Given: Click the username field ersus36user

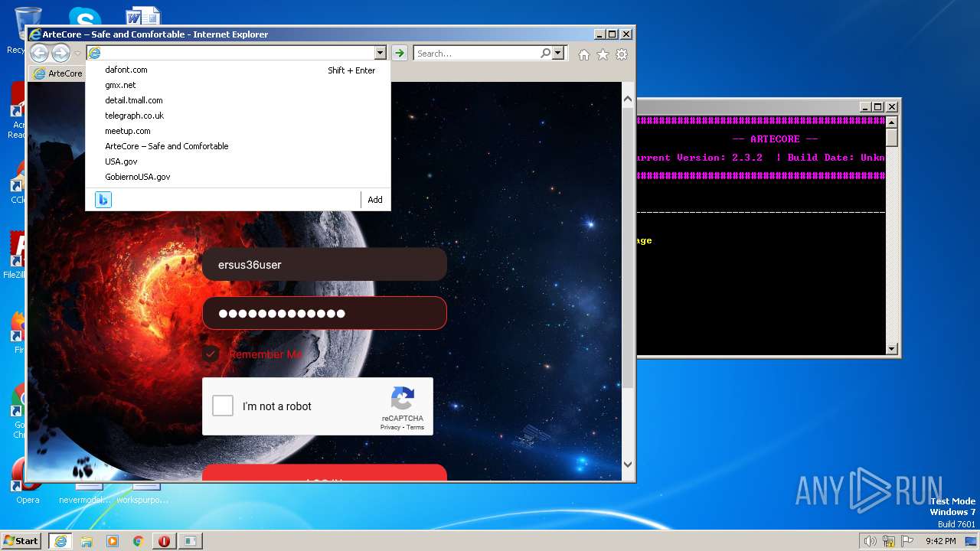Looking at the screenshot, I should pos(325,264).
